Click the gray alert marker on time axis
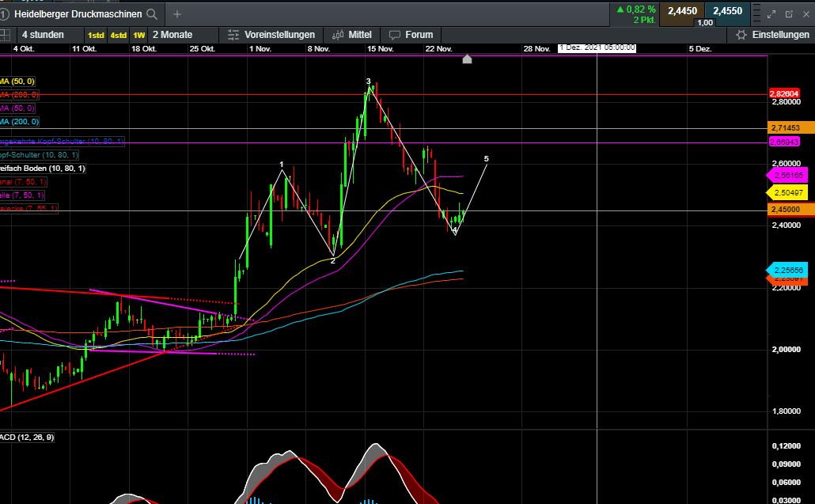815x504 pixels. 467,59
